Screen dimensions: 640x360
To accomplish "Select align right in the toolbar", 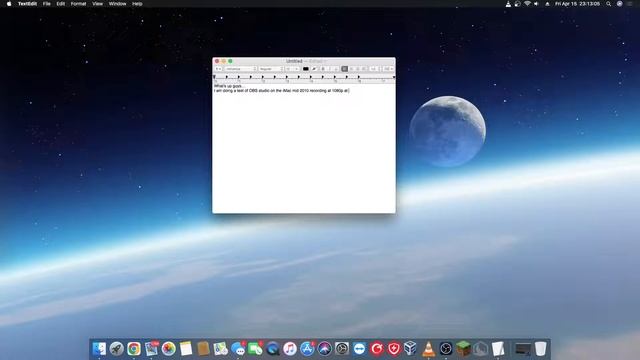I will (358, 69).
